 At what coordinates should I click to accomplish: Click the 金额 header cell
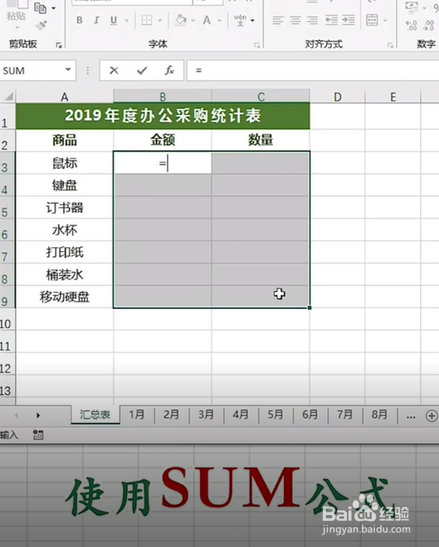[x=163, y=140]
